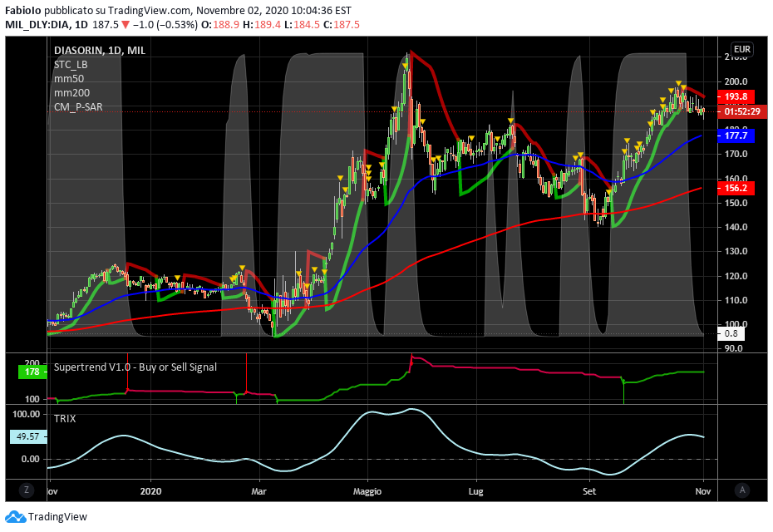Open the EUR currency selector
The width and height of the screenshot is (773, 532).
[x=742, y=49]
